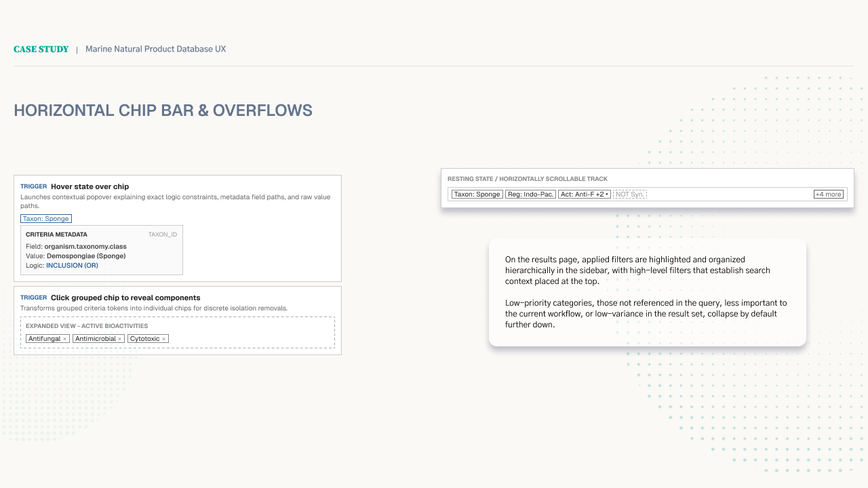Click the 'Launches contextual popover' description text
Image resolution: width=868 pixels, height=488 pixels.
[176, 201]
